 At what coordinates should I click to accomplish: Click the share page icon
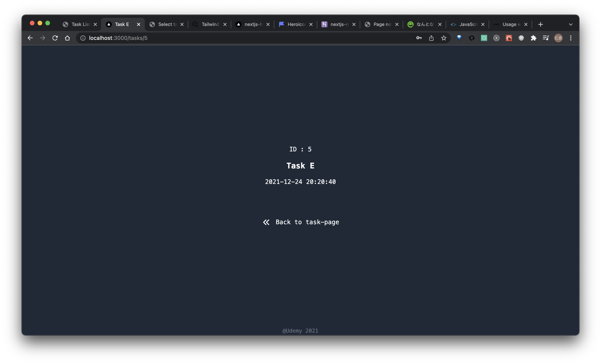tap(431, 38)
